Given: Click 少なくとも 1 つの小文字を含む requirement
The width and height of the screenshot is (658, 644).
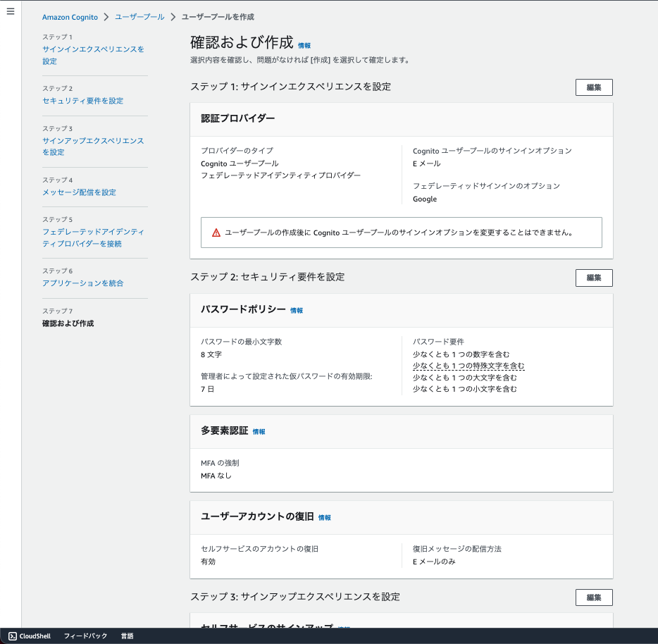Looking at the screenshot, I should tap(464, 389).
